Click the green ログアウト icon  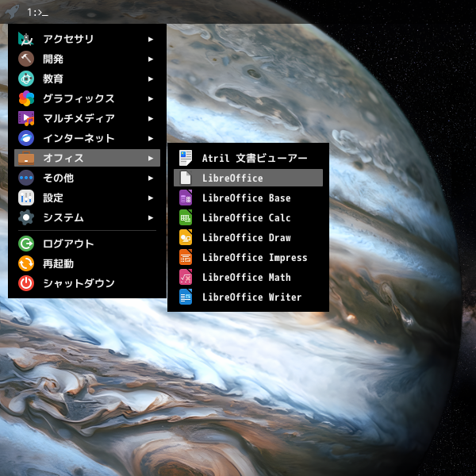point(26,244)
